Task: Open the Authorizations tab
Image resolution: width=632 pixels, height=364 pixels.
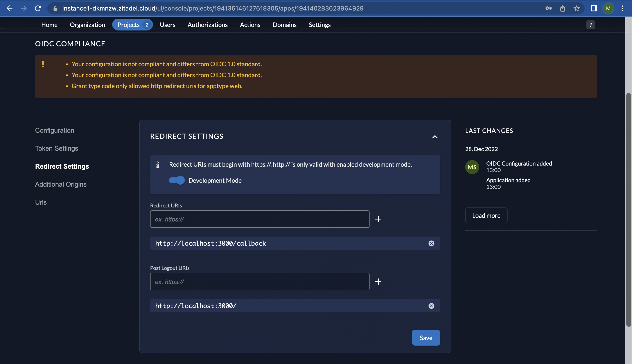Action: pyautogui.click(x=207, y=25)
